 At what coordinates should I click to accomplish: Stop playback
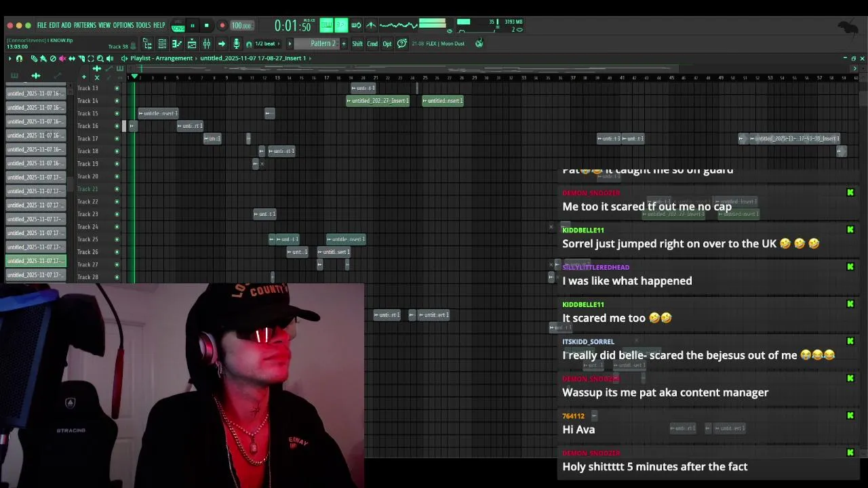coord(206,26)
